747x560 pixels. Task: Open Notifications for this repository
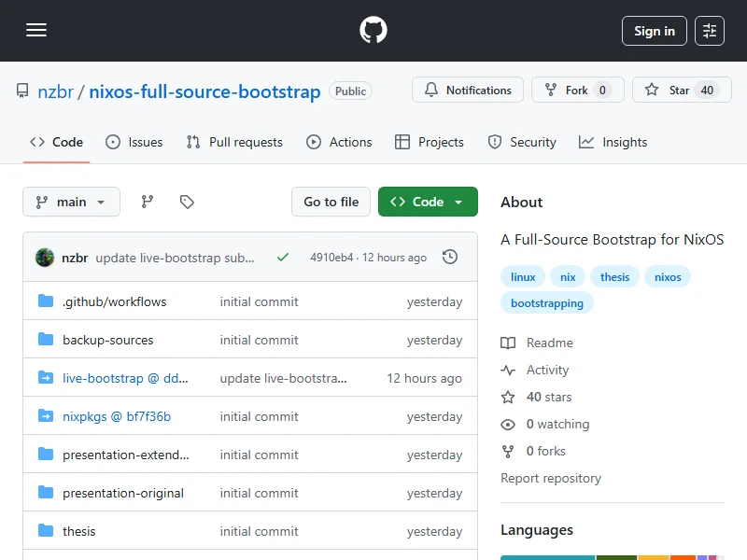tap(468, 91)
